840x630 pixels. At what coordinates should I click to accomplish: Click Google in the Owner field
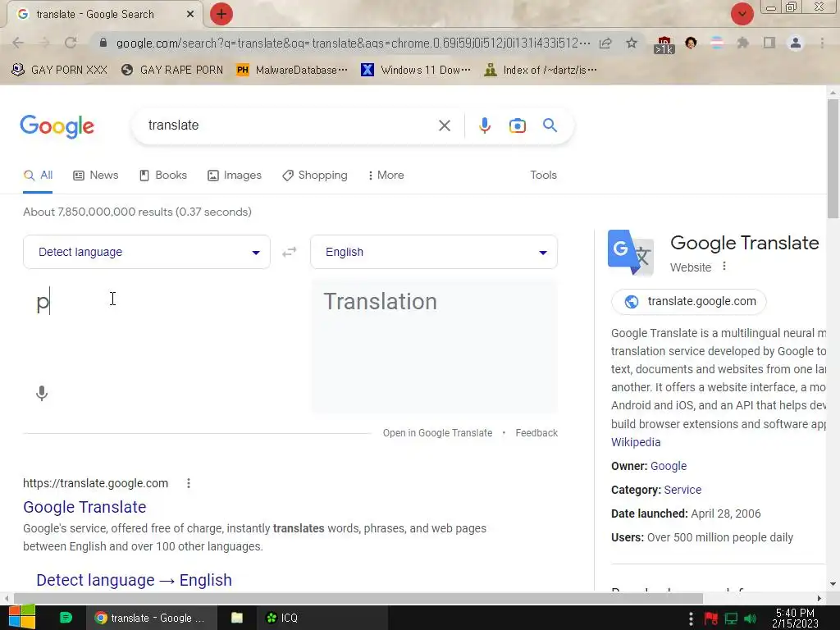click(x=669, y=466)
